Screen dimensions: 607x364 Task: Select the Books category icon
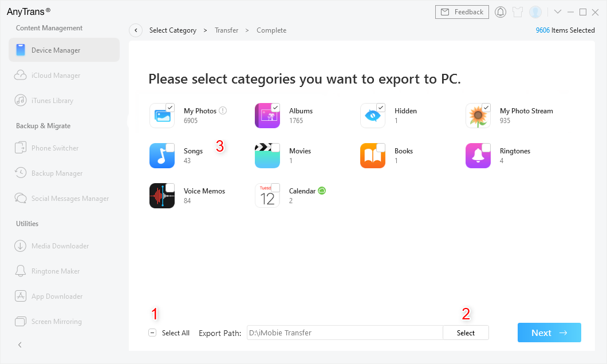373,155
